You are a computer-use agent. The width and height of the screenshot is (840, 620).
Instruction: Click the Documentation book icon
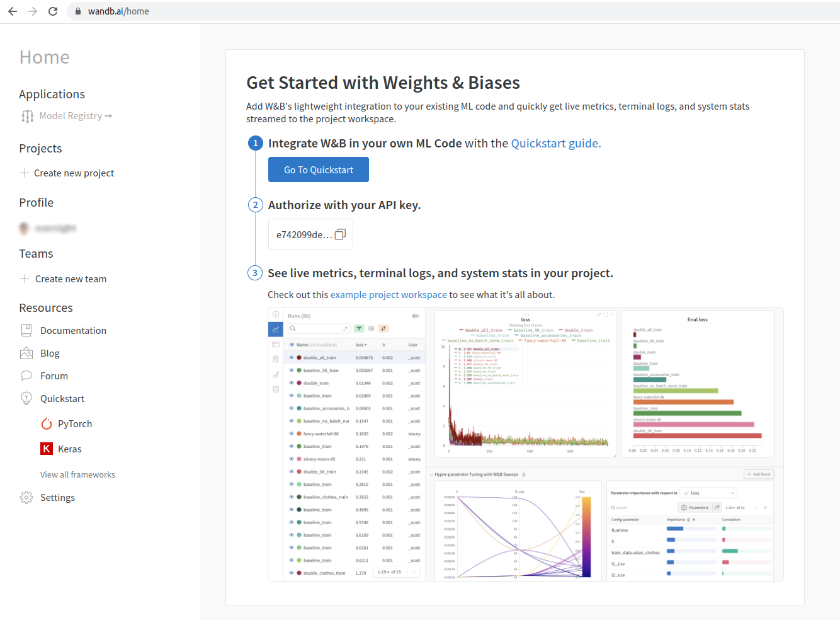[x=26, y=330]
